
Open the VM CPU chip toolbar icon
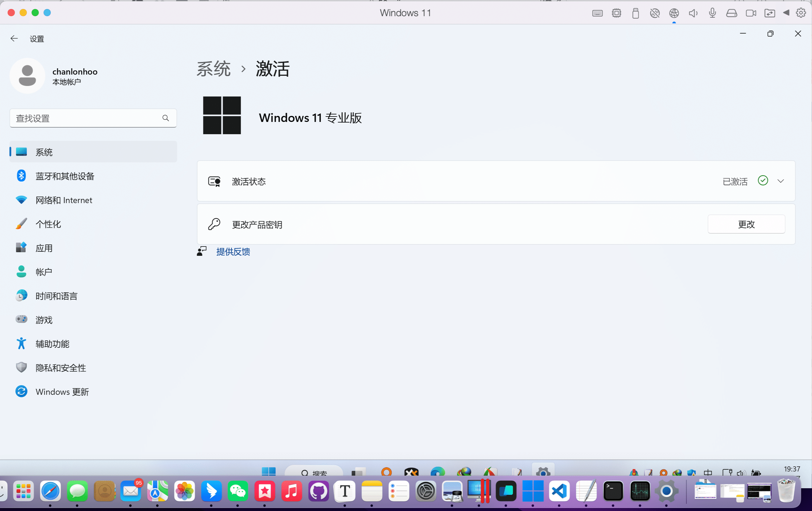tap(616, 13)
